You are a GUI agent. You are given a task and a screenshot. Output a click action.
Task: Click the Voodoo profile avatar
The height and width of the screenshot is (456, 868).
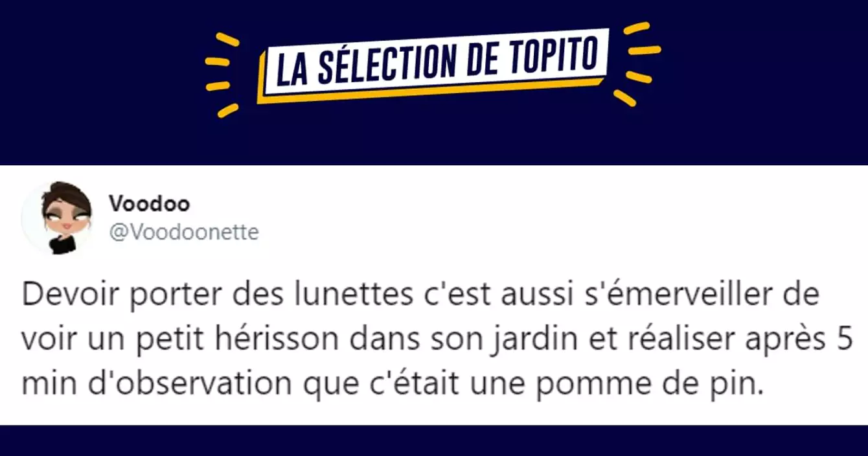56,217
